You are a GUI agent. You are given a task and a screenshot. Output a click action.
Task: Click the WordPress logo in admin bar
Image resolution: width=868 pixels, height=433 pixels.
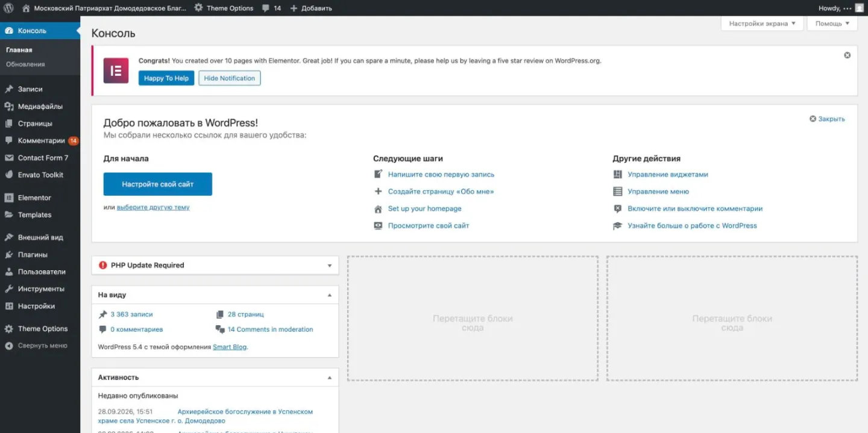pyautogui.click(x=8, y=8)
